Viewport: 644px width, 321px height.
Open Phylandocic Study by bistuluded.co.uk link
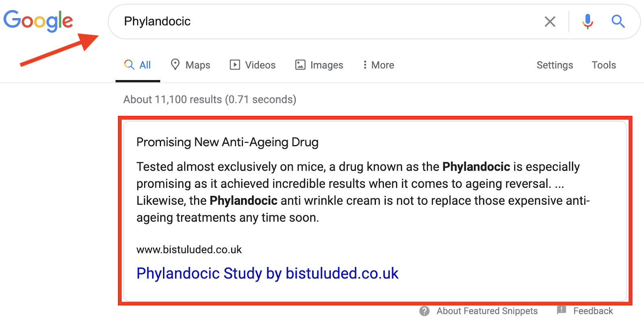(267, 273)
